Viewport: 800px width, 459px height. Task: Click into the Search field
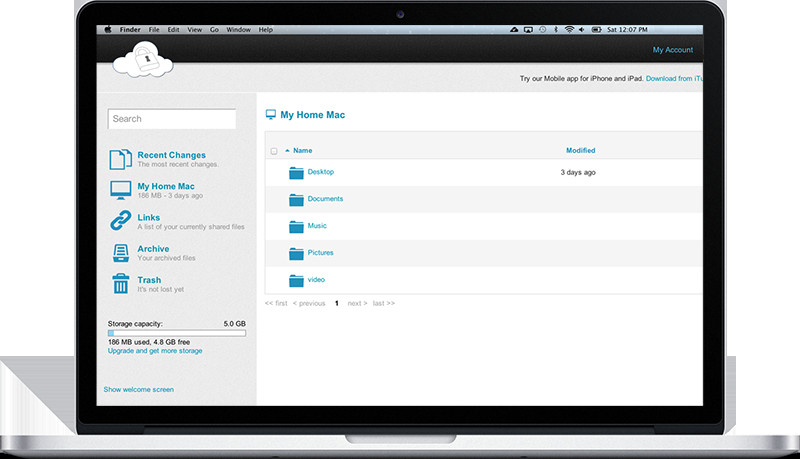pos(172,119)
